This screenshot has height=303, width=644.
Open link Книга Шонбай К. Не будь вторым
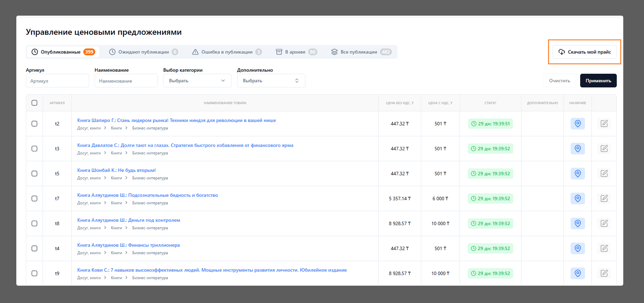(116, 170)
